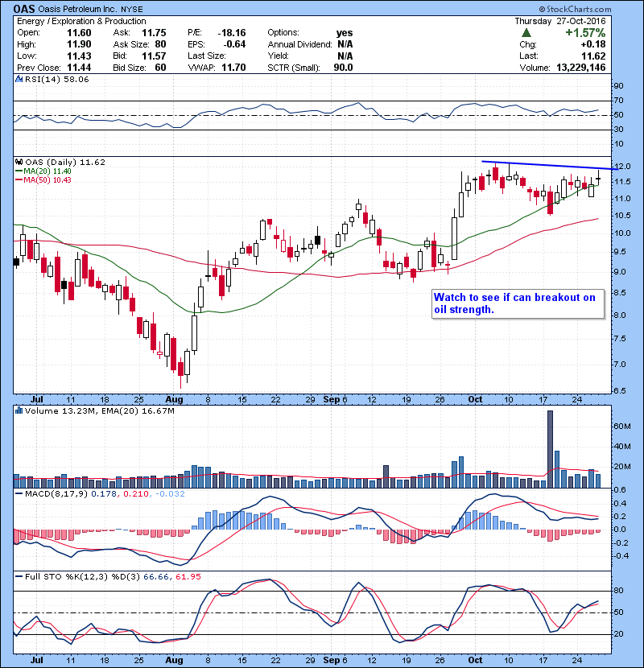Click the tallest volume bar near Oct 17

click(x=550, y=449)
